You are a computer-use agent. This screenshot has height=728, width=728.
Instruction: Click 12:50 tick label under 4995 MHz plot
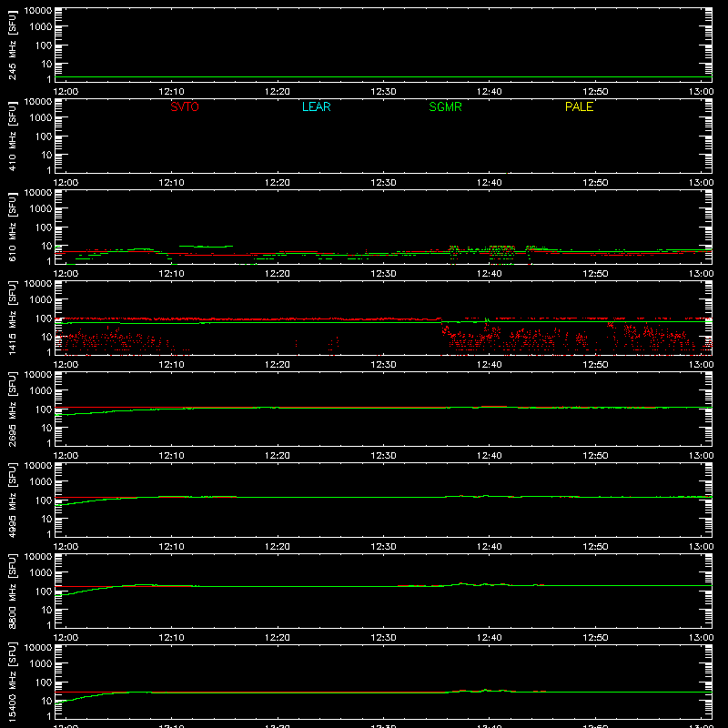[x=595, y=547]
